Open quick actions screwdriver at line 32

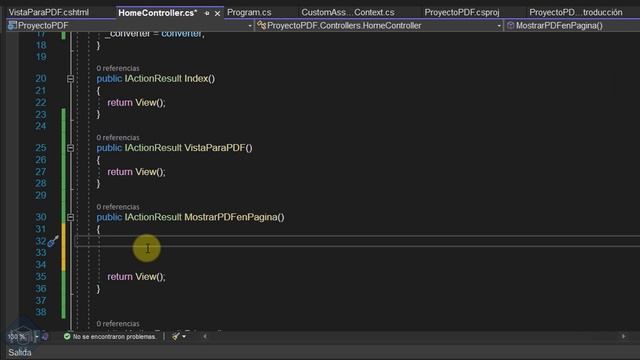tap(53, 242)
